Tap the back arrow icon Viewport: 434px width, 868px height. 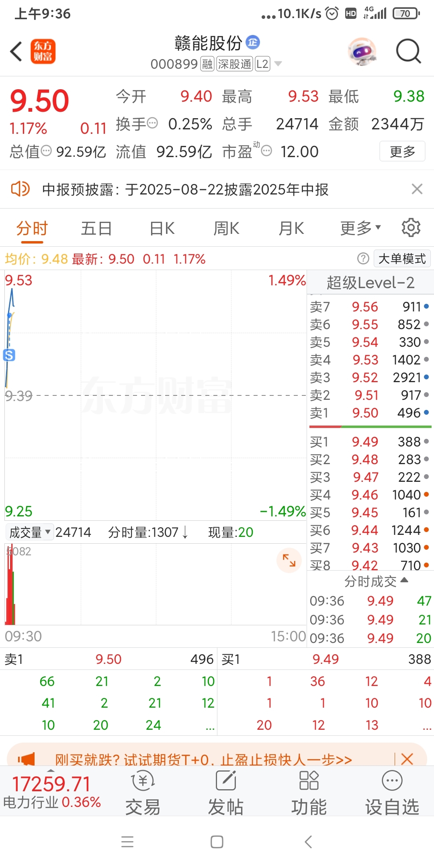(x=16, y=51)
